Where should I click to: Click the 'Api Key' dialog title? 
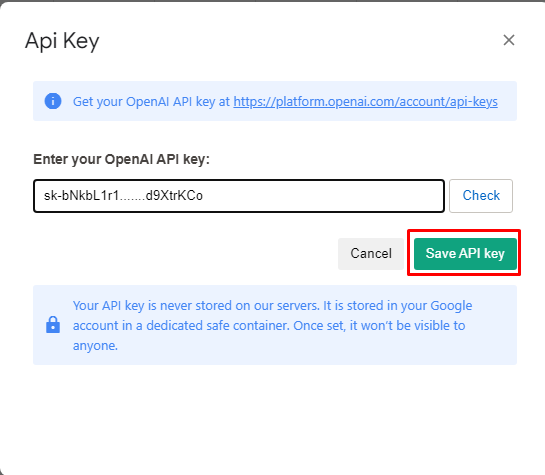[62, 41]
